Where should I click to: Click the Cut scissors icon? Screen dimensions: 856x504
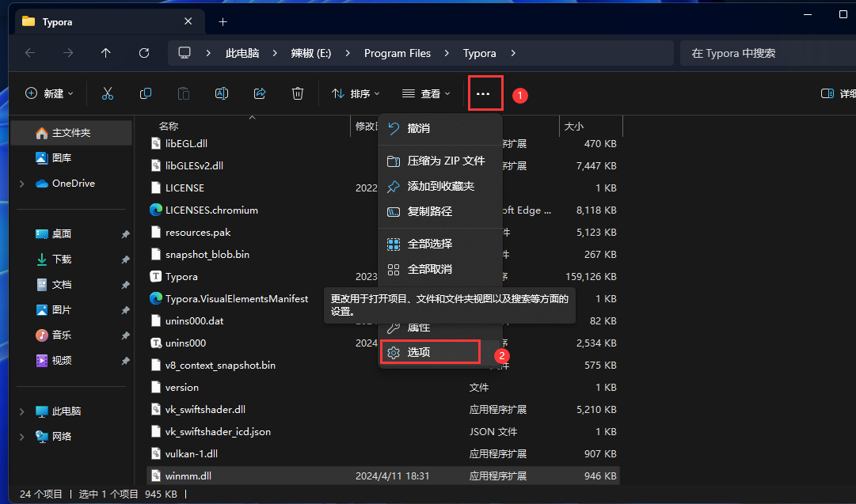coord(108,94)
